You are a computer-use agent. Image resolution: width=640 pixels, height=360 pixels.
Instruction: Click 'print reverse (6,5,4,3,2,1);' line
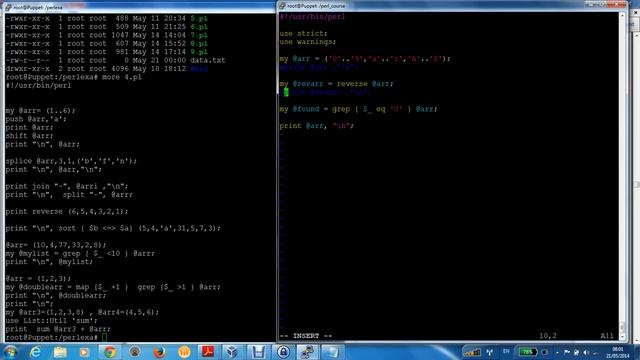coord(67,211)
